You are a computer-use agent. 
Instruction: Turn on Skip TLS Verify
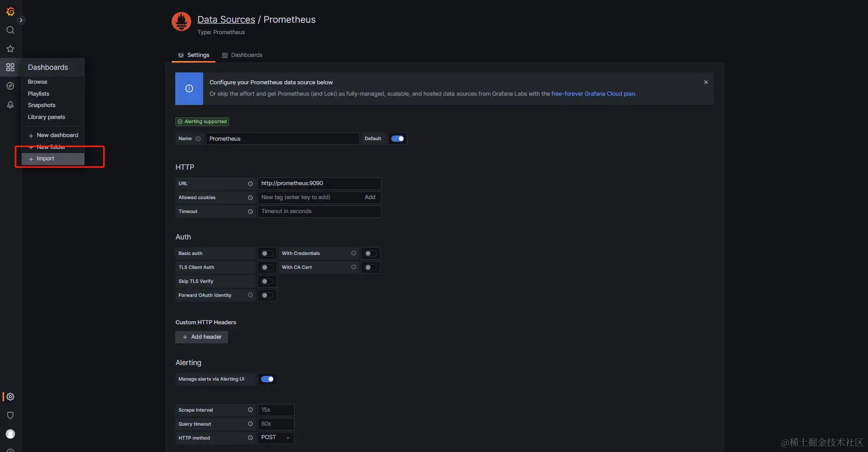point(267,281)
